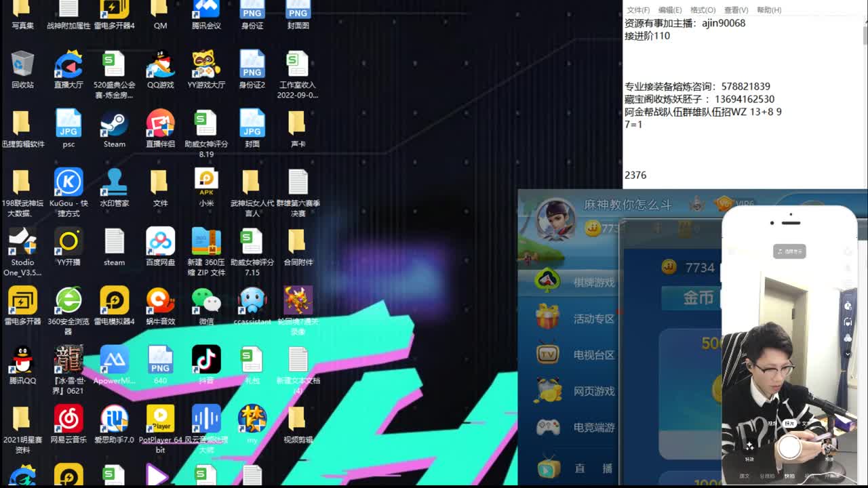This screenshot has height=488, width=868.
Task: Tap the white shutter button on phone
Action: tap(789, 447)
